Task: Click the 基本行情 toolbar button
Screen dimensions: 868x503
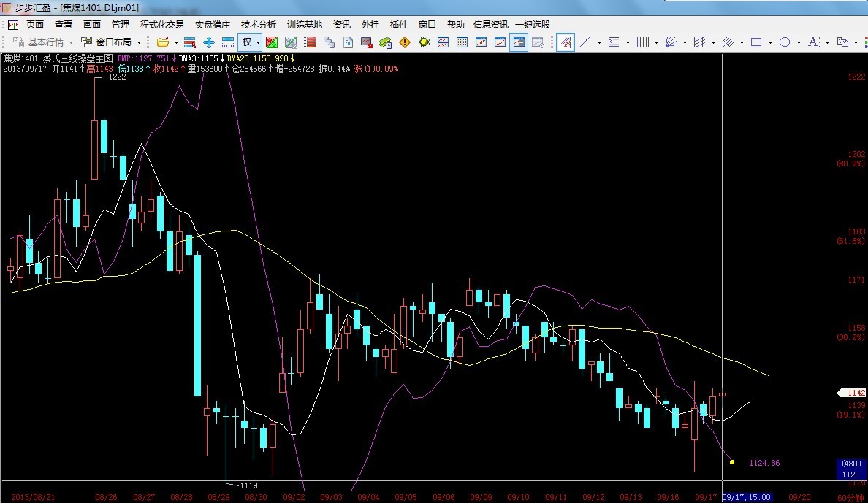Action: pyautogui.click(x=45, y=42)
